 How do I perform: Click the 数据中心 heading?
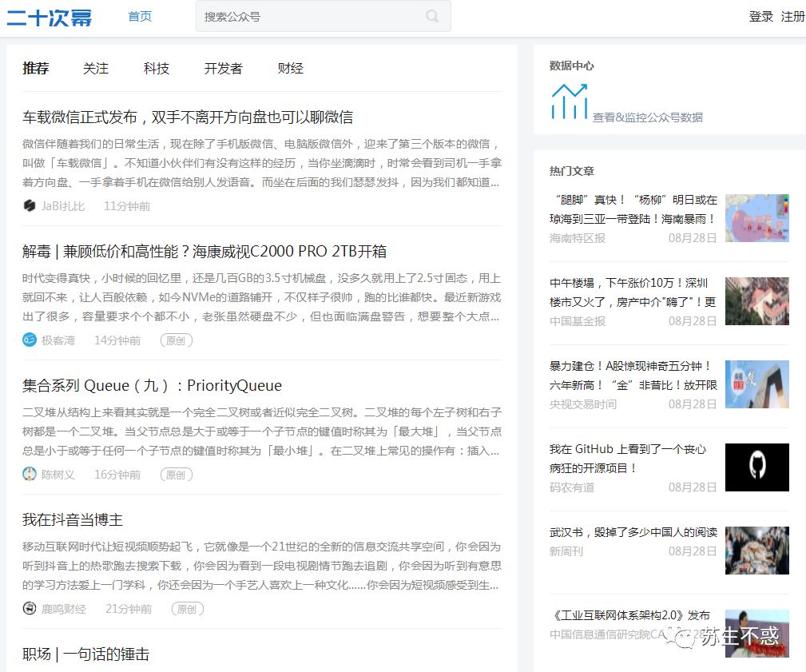(572, 66)
